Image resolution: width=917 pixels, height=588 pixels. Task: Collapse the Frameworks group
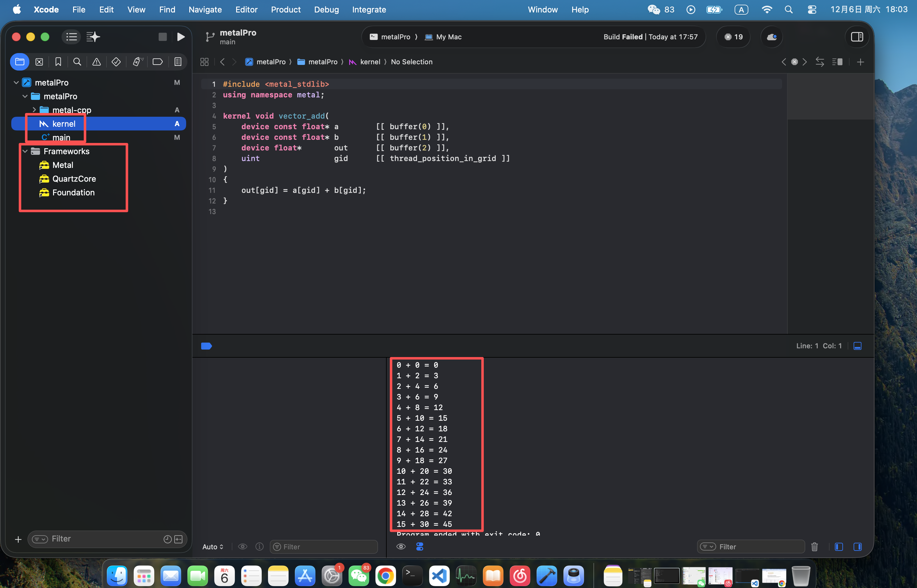click(x=25, y=151)
